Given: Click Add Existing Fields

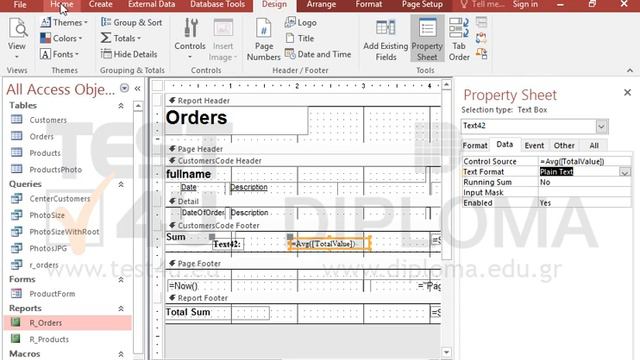Looking at the screenshot, I should [385, 39].
